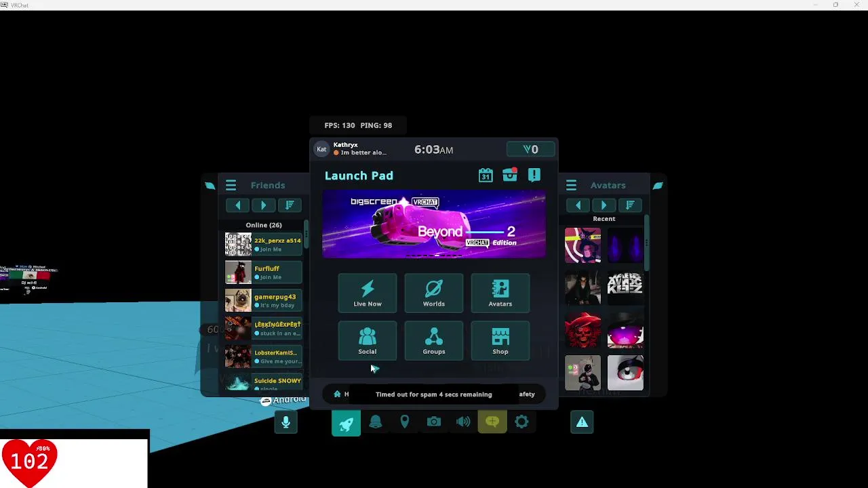Open Shop tile
Screen dimensions: 868x488
click(500, 341)
